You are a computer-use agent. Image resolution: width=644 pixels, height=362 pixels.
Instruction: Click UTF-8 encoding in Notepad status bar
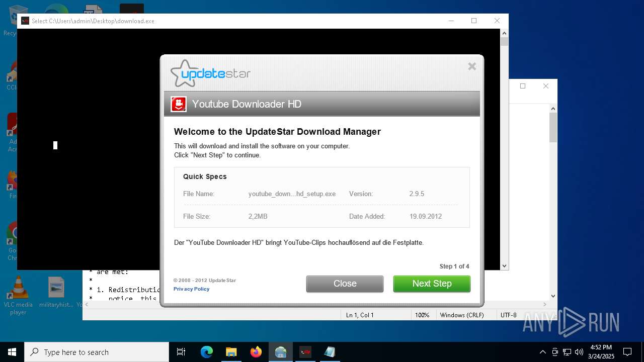pyautogui.click(x=508, y=315)
